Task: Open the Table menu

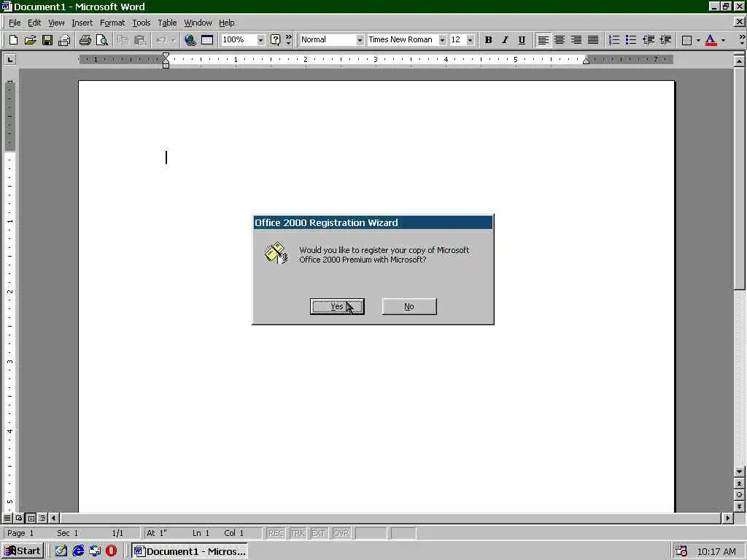Action: click(167, 23)
